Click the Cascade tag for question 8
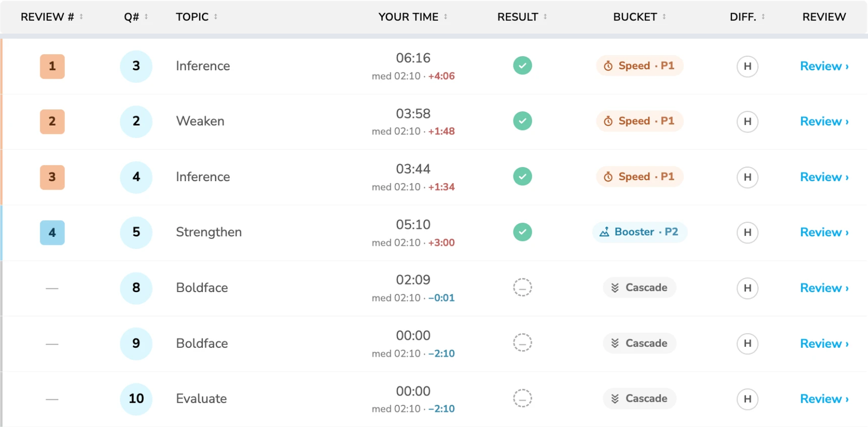The width and height of the screenshot is (868, 427). [640, 288]
